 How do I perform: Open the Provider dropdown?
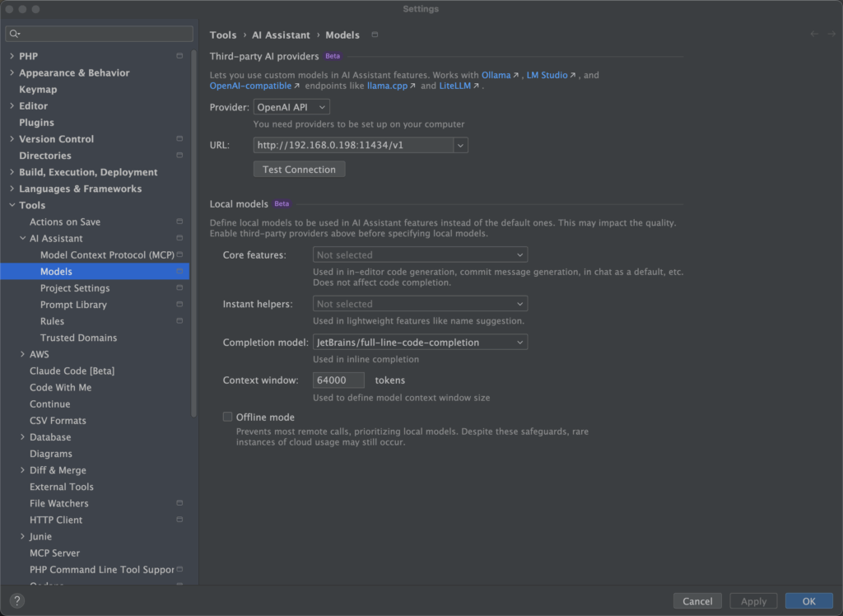[291, 107]
